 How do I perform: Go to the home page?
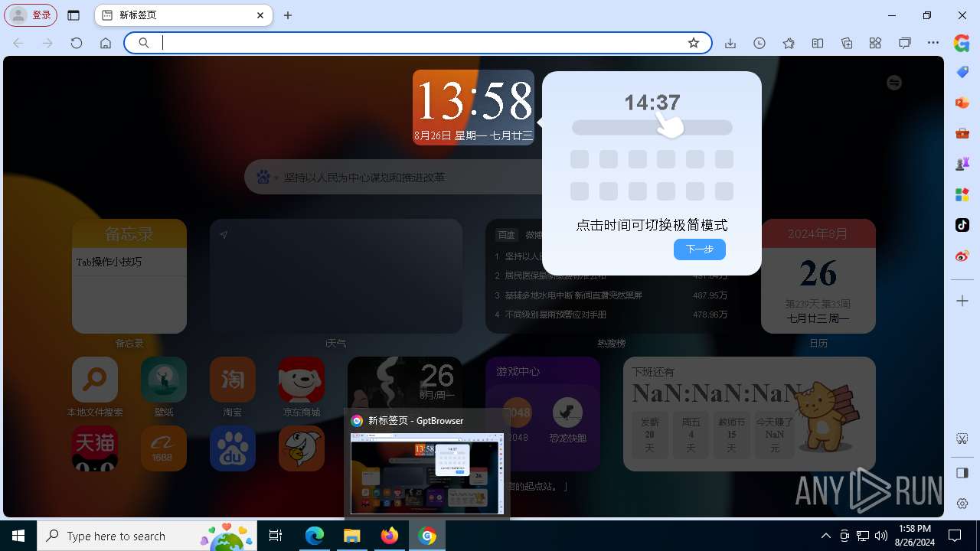106,44
